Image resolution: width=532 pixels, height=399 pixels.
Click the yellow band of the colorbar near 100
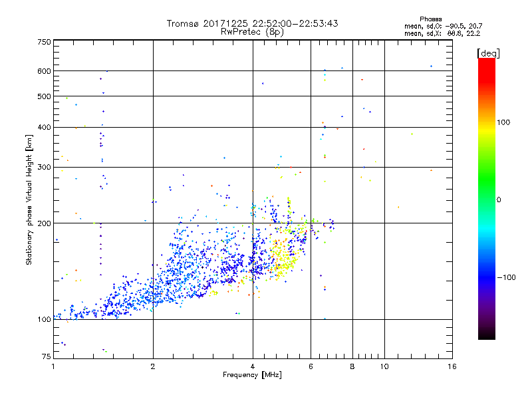[x=487, y=129]
